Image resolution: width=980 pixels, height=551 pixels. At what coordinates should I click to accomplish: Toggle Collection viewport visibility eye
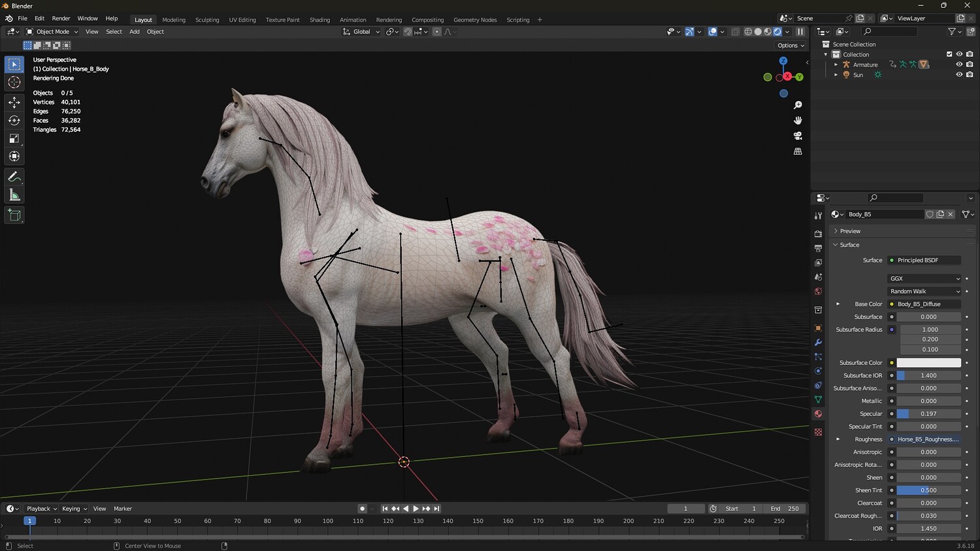(x=959, y=54)
